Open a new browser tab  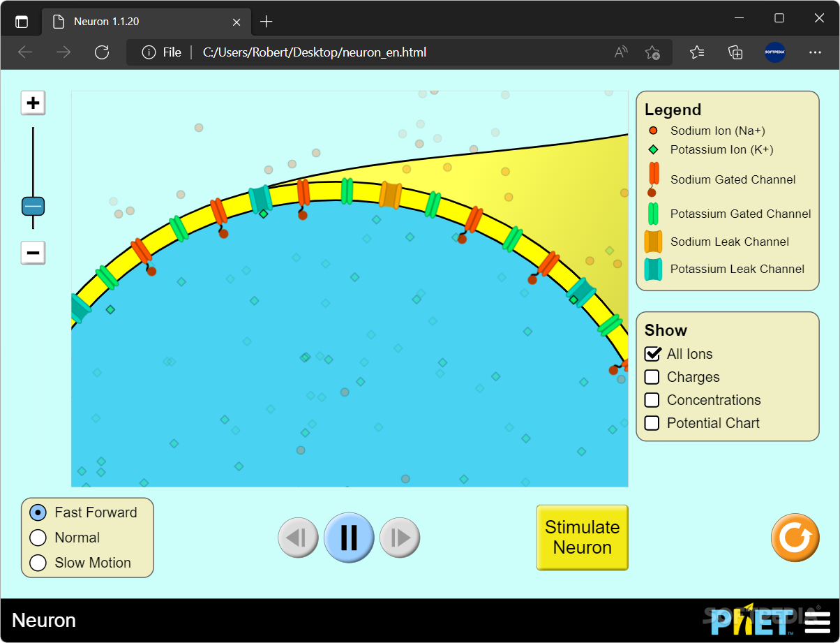266,22
